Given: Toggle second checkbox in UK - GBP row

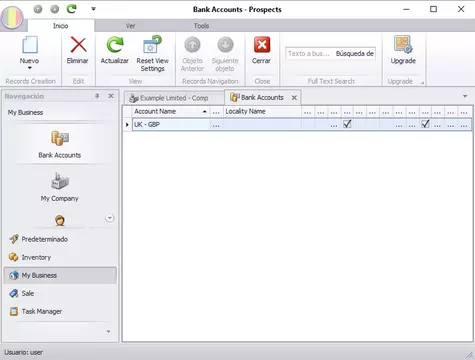Looking at the screenshot, I should coord(425,124).
